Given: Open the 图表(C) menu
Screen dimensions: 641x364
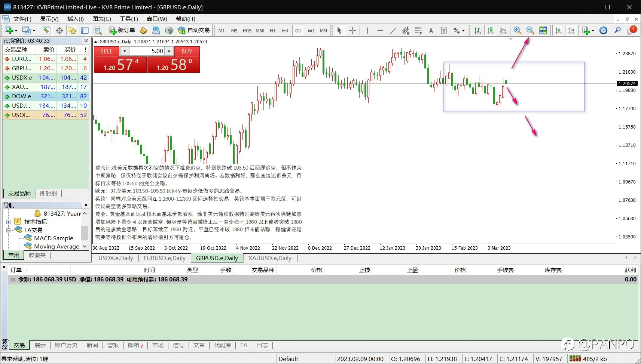Looking at the screenshot, I should pyautogui.click(x=101, y=19).
